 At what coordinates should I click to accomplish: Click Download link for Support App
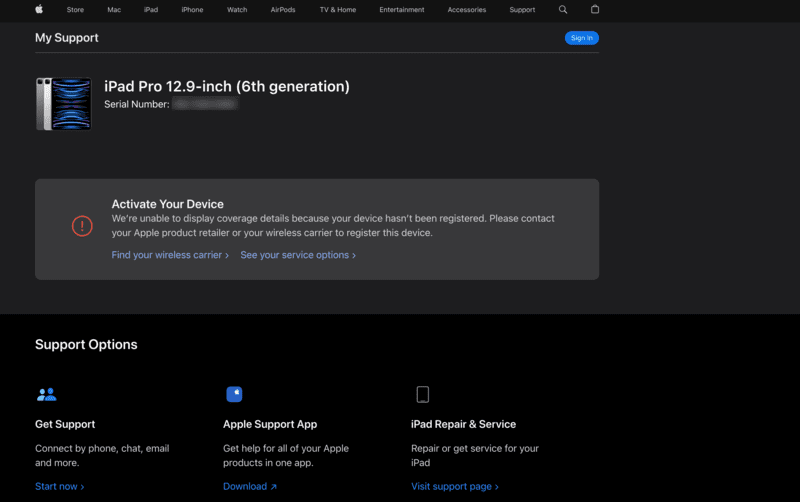tap(249, 487)
